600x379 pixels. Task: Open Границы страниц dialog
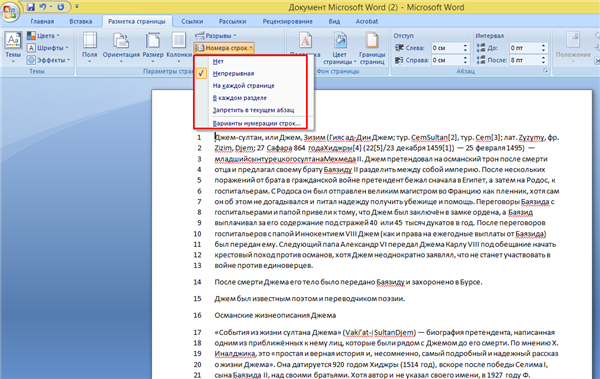pos(372,48)
